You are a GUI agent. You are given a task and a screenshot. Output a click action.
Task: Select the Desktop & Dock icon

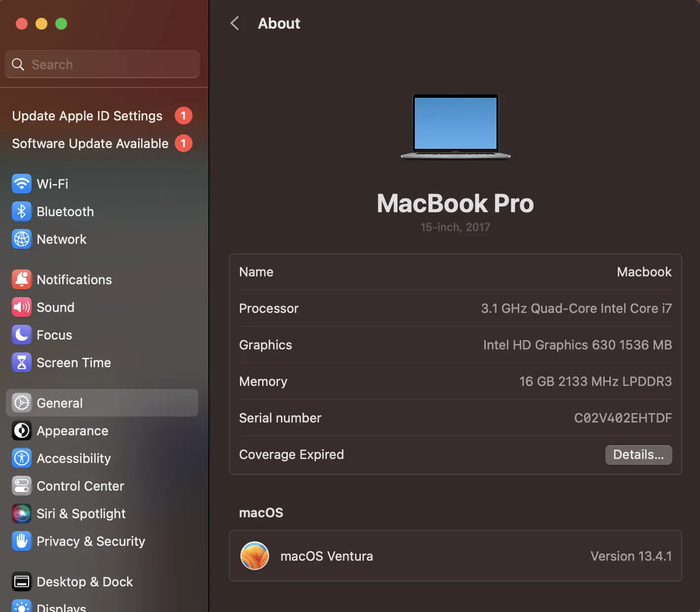click(x=21, y=581)
